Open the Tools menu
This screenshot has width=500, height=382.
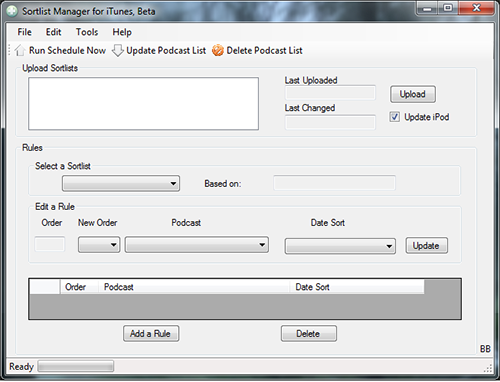point(87,32)
